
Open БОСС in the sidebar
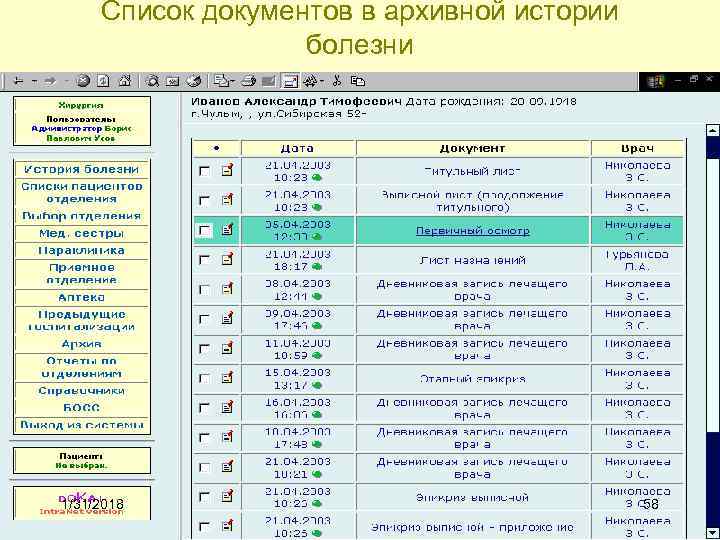[x=81, y=408]
